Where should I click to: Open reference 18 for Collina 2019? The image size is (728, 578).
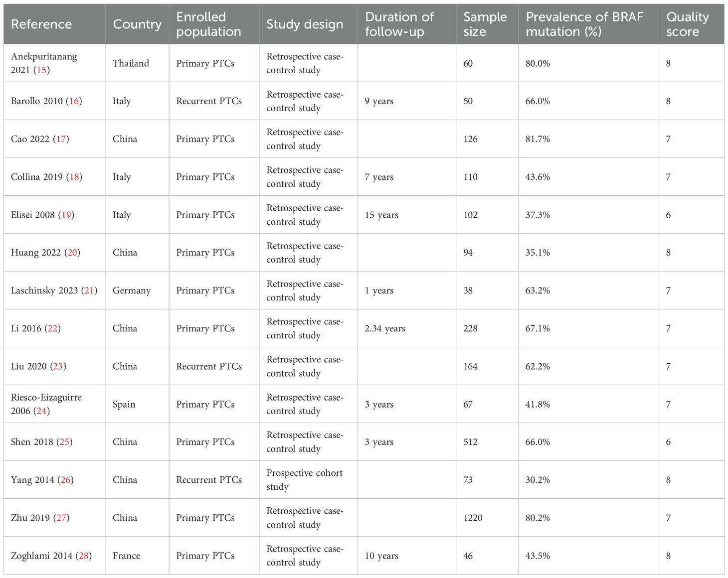74,177
